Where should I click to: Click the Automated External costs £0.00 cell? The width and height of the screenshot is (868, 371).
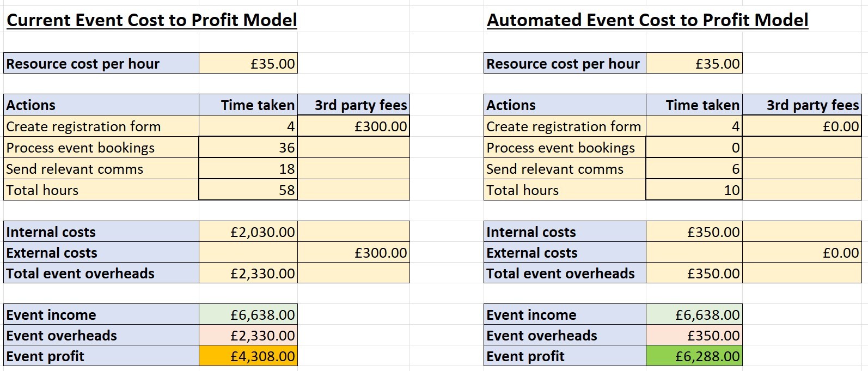coord(802,253)
